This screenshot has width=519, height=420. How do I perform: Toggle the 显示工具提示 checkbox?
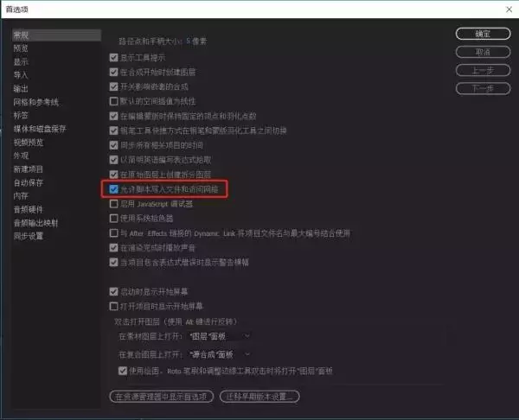click(x=113, y=58)
